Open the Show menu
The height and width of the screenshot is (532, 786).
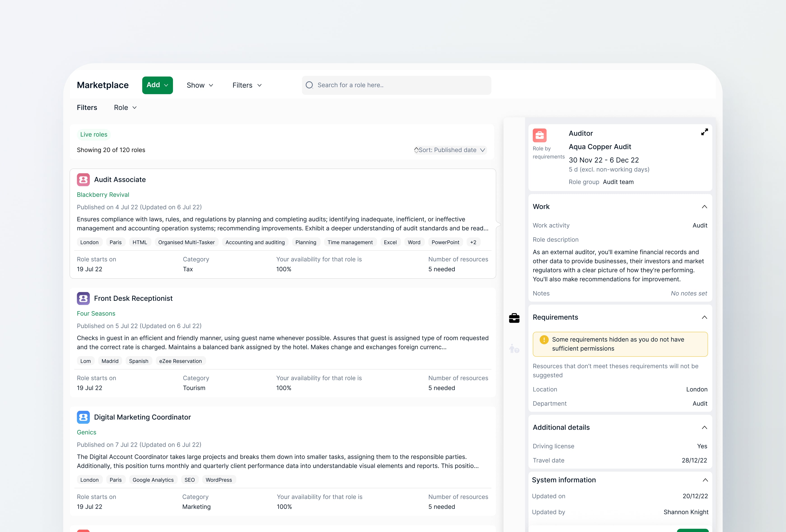tap(200, 85)
